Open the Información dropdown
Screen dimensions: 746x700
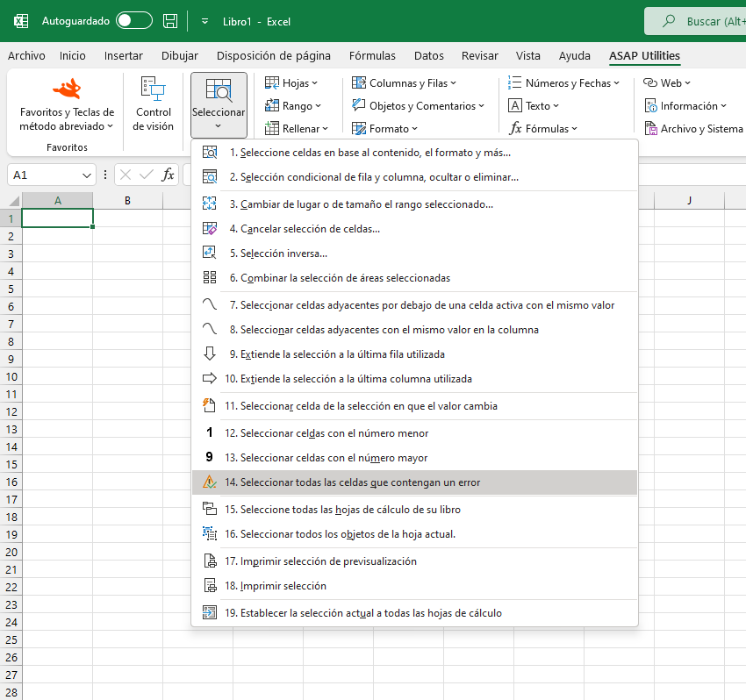pyautogui.click(x=685, y=105)
